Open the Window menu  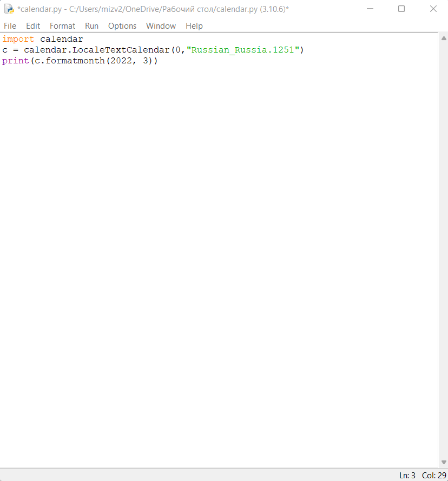pos(161,26)
